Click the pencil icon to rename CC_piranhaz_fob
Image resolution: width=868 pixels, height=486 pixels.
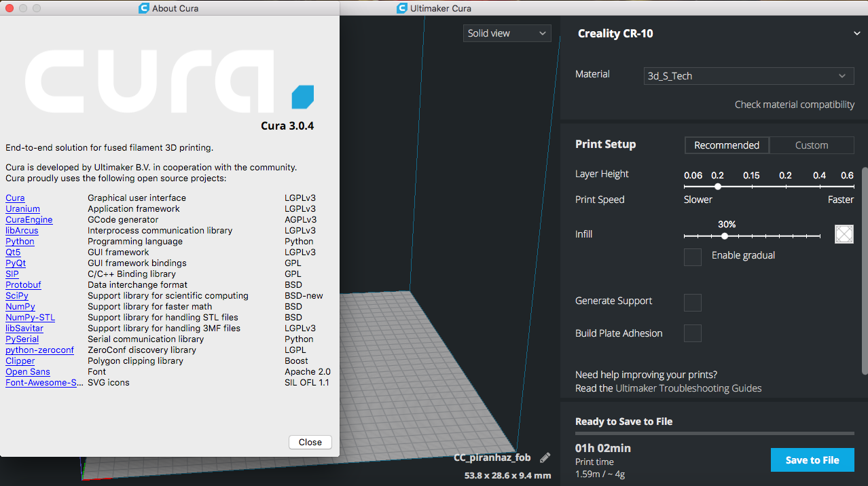click(545, 457)
